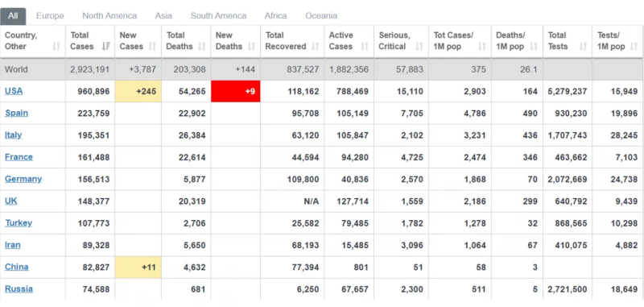This screenshot has width=644, height=307.
Task: Click World deaths per million 26.1
Action: (x=529, y=69)
